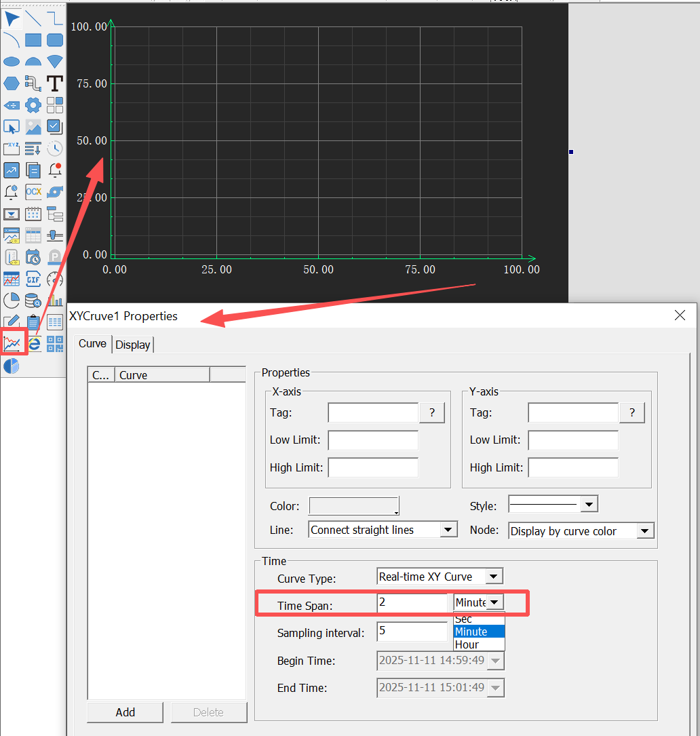Screen dimensions: 700x736
Task: Insert an OCX control
Action: (33, 192)
